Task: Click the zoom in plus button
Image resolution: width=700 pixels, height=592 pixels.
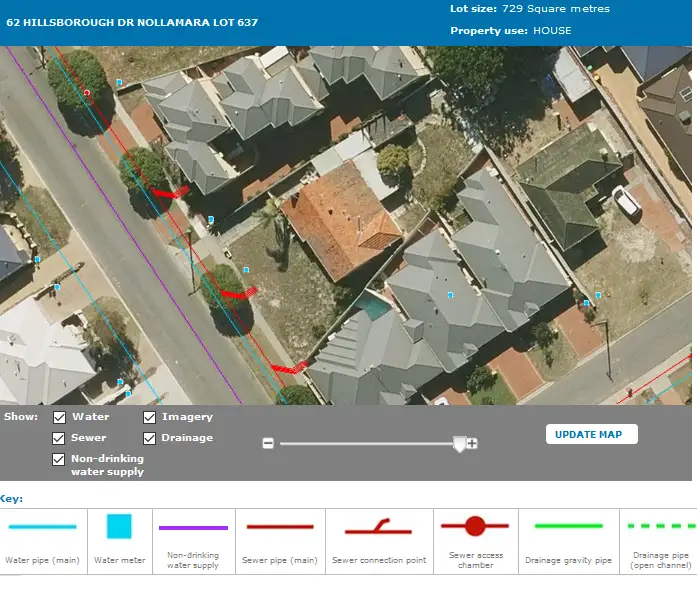Action: (472, 443)
